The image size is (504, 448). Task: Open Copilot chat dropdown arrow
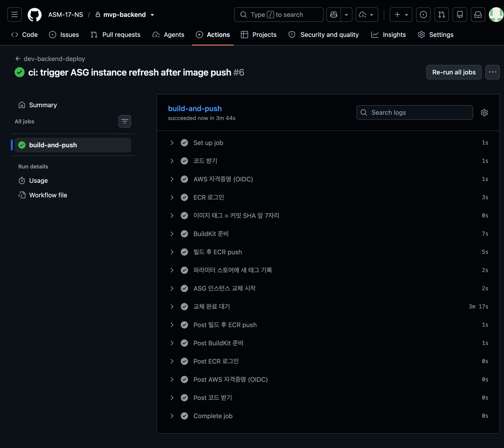(346, 15)
